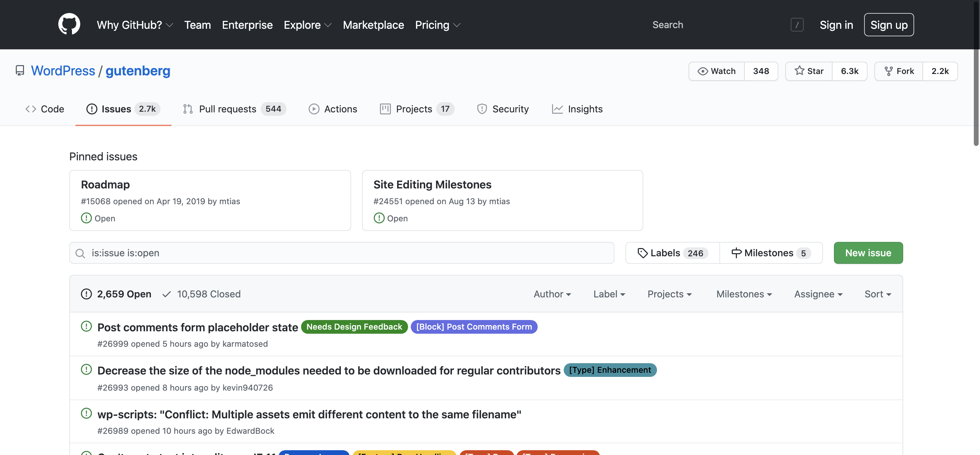Image resolution: width=980 pixels, height=455 pixels.
Task: Open the Explore dropdown menu
Action: [x=307, y=25]
